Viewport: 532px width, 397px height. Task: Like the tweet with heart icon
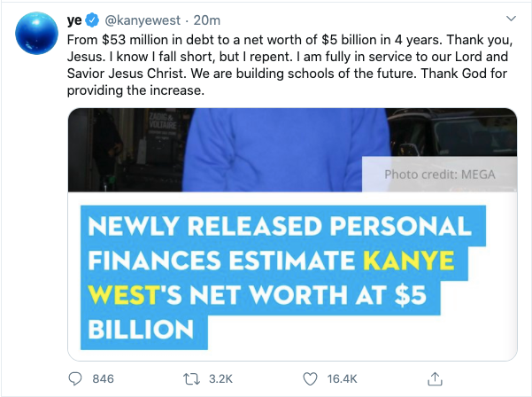pos(310,378)
